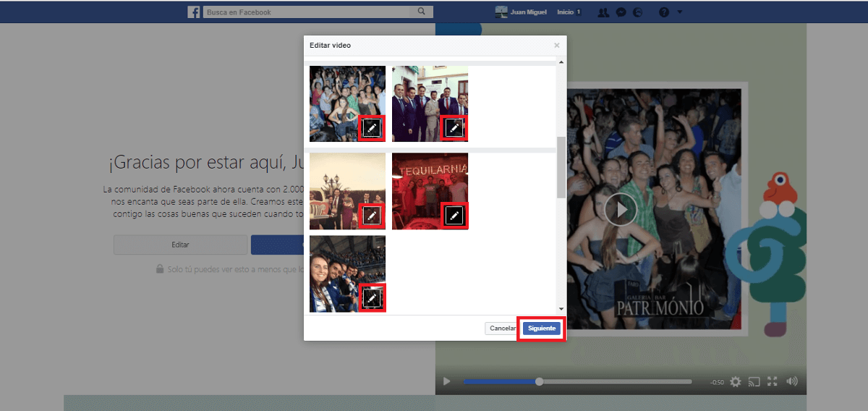Select the crowd party photo thumbnail
The height and width of the screenshot is (411, 868).
tap(347, 103)
